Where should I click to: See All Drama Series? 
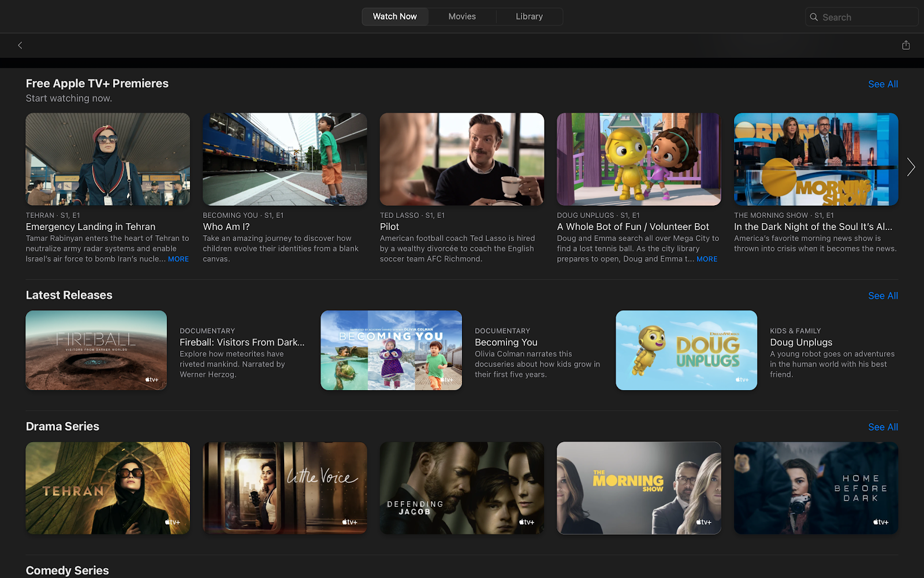pyautogui.click(x=883, y=427)
